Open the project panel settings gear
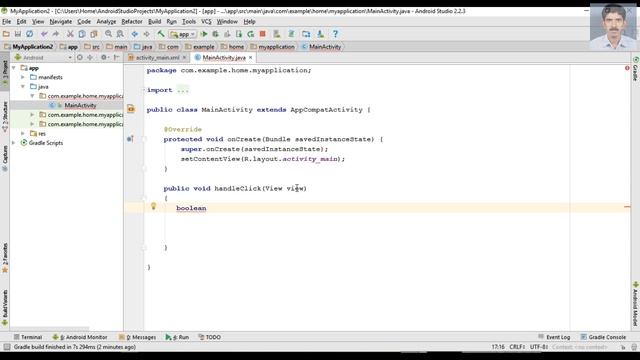640x360 pixels. click(104, 58)
